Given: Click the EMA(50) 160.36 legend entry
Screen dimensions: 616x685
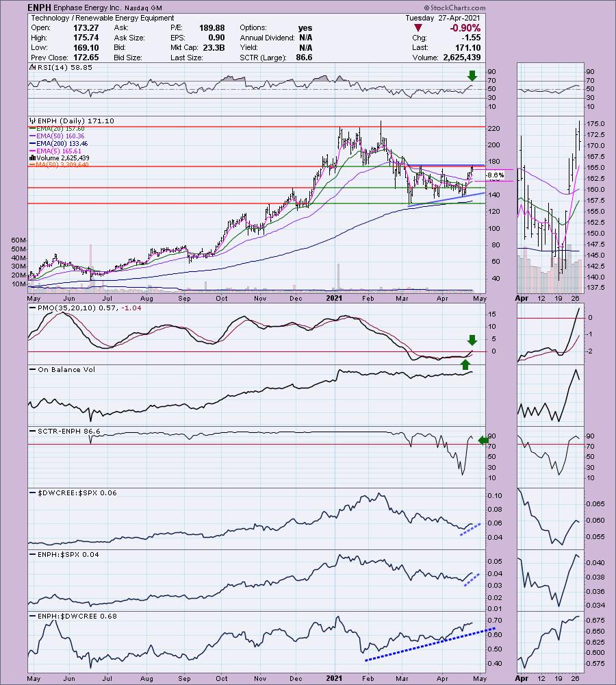Looking at the screenshot, I should (60, 136).
